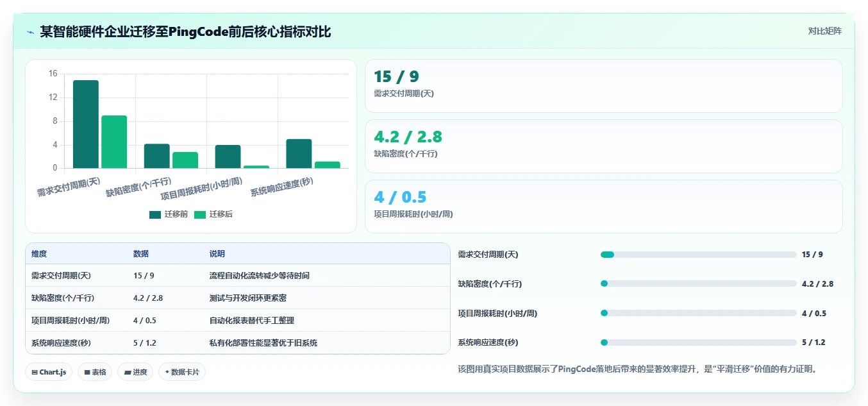Screen dimensions: 868x406
Task: Click the 数据 column header
Action: 141,254
